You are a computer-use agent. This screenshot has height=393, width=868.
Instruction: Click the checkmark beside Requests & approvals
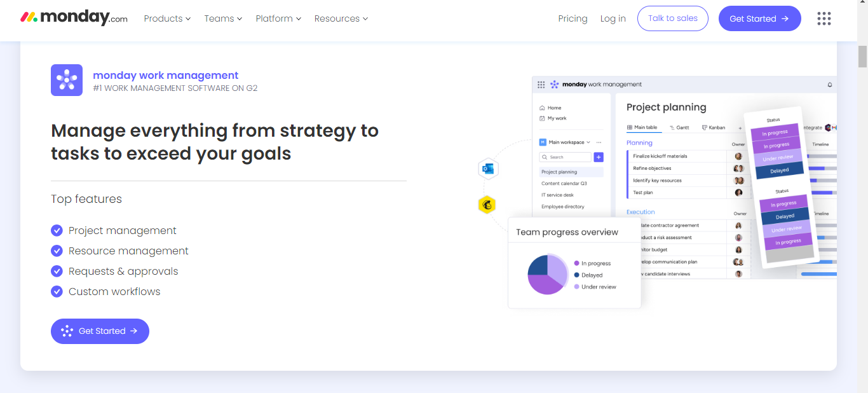57,271
